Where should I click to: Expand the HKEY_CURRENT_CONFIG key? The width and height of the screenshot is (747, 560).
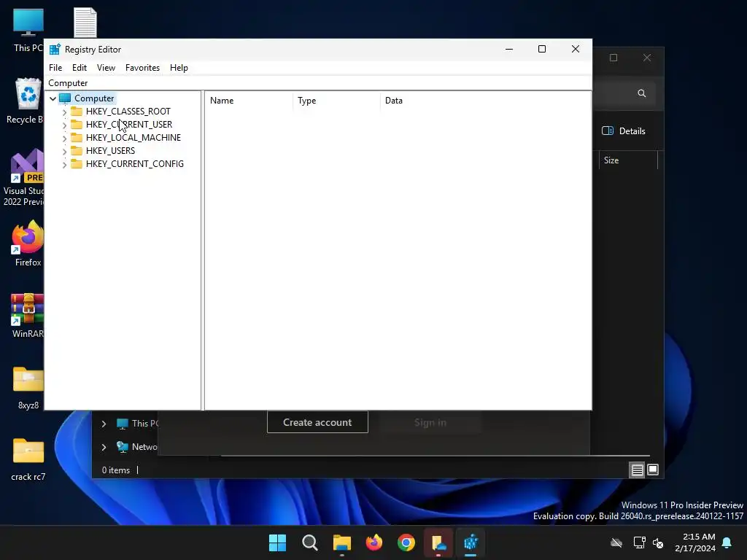tap(64, 164)
